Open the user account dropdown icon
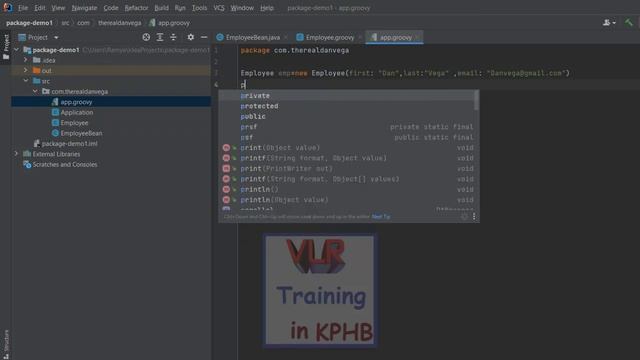The image size is (640, 360). pyautogui.click(x=609, y=23)
